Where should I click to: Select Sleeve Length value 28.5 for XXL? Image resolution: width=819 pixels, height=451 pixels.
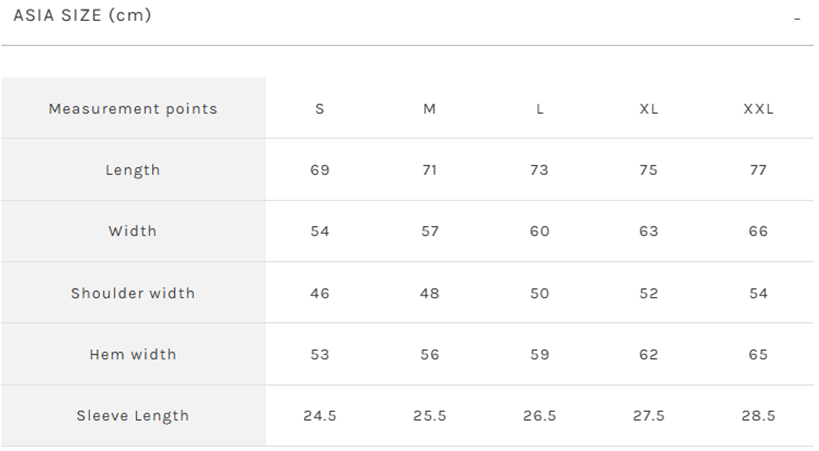pyautogui.click(x=759, y=416)
